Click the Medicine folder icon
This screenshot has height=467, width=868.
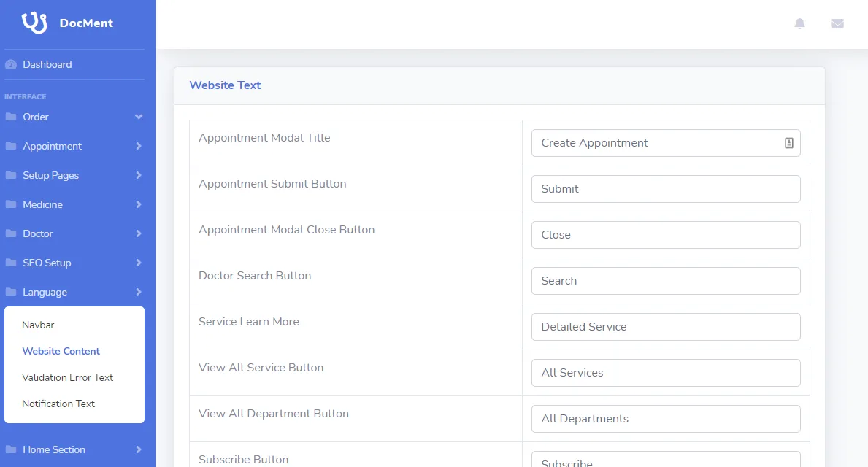tap(11, 205)
